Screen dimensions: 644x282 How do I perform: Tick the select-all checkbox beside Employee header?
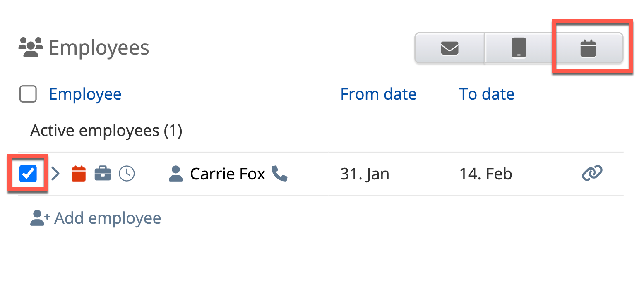click(28, 94)
